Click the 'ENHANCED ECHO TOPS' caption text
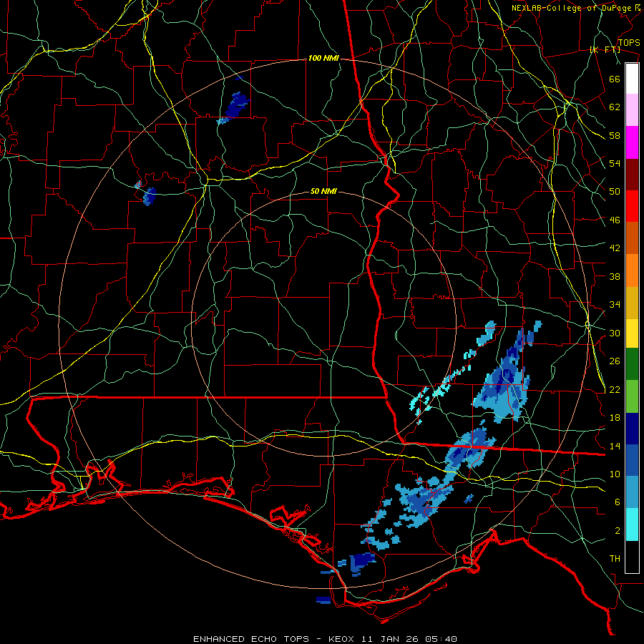This screenshot has height=644, width=644. 251,639
